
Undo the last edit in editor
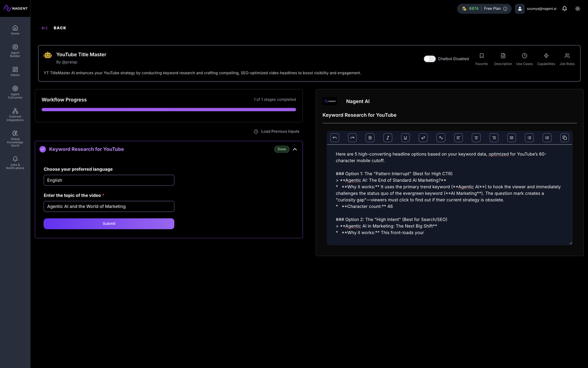(335, 138)
